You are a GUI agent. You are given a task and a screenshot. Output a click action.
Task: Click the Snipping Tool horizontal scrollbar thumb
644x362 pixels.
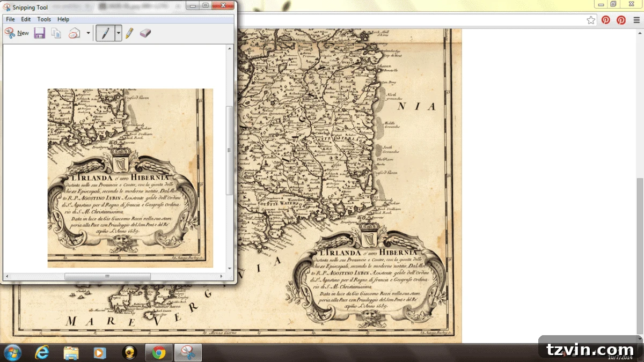coord(107,276)
